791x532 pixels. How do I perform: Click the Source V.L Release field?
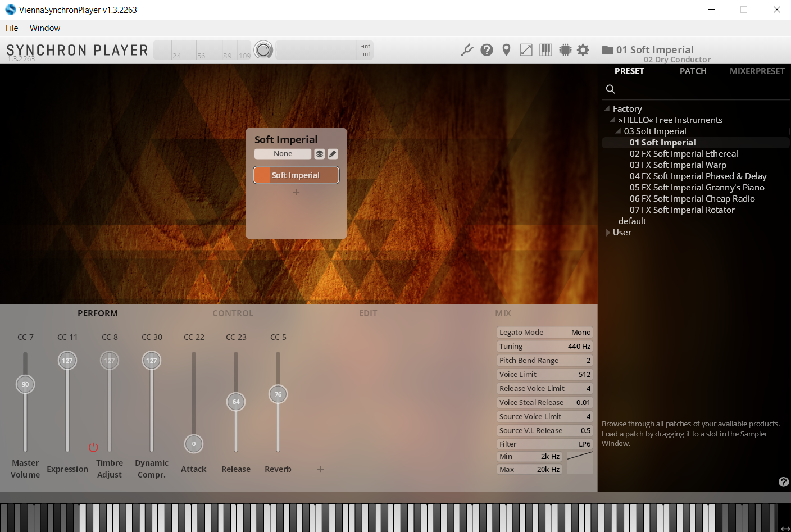545,431
